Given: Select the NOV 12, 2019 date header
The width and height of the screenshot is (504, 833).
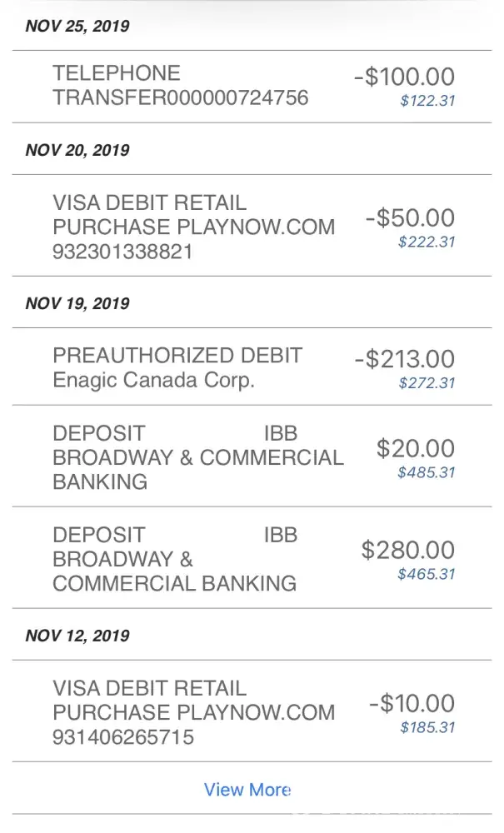Looking at the screenshot, I should click(77, 636).
